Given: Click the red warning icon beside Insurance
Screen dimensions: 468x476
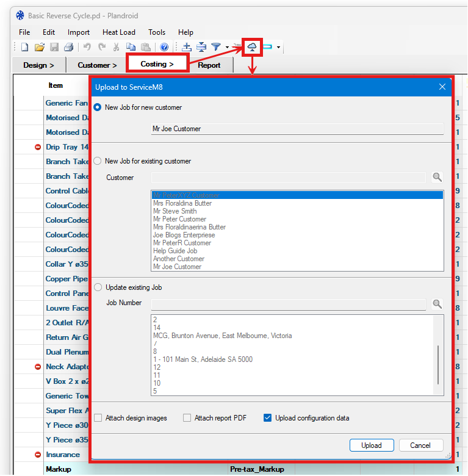Looking at the screenshot, I should (38, 455).
